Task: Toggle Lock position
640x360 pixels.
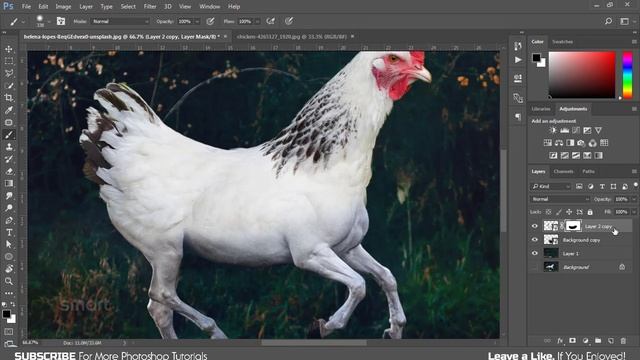Action: (569, 212)
